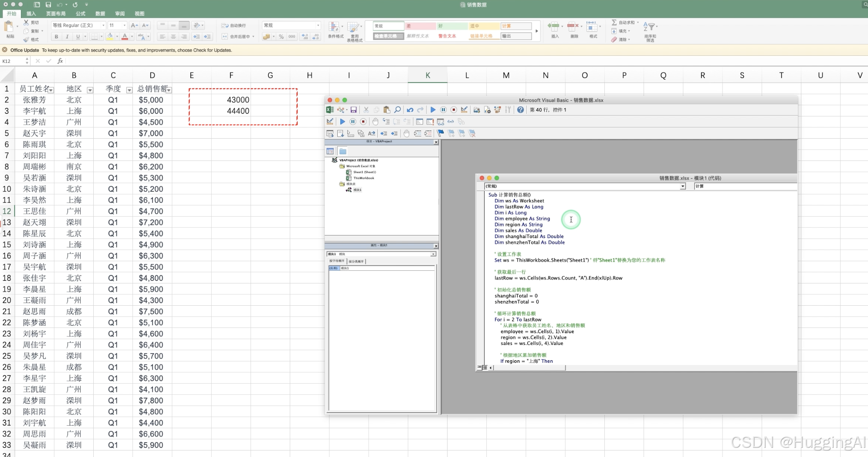
Task: Toggle bookmark with the blue flag icon
Action: tap(441, 133)
